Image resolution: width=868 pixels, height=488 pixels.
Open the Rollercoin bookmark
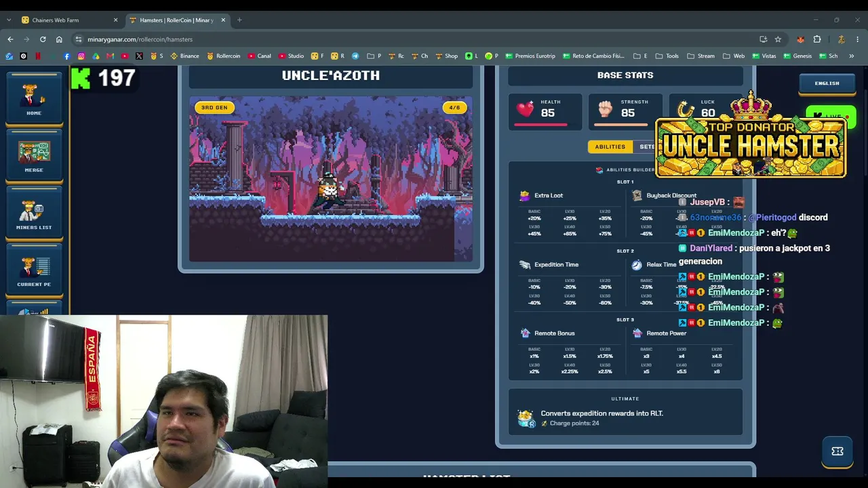click(x=223, y=56)
